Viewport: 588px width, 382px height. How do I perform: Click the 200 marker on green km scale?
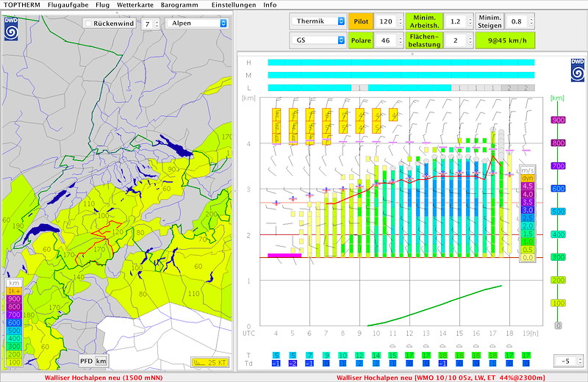(x=558, y=280)
